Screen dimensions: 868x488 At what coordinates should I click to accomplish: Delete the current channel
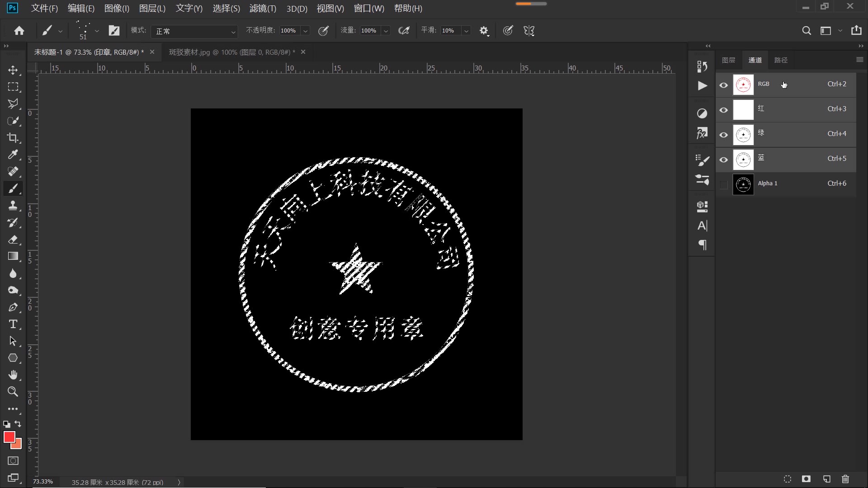click(x=844, y=479)
